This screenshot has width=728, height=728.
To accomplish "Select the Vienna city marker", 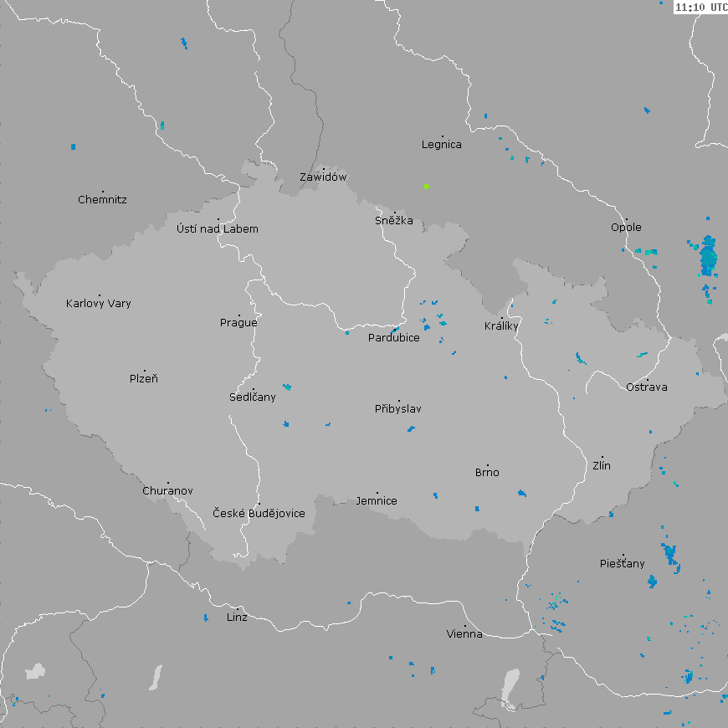I will [465, 625].
